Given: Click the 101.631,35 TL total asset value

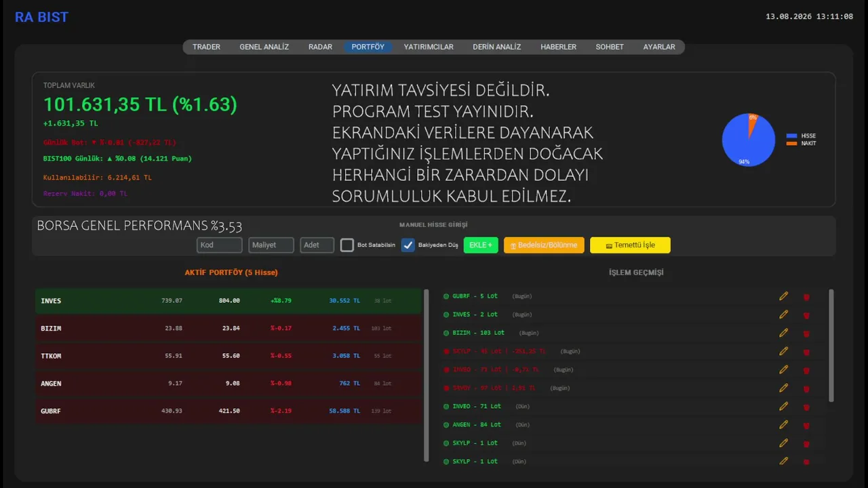Looking at the screenshot, I should 140,104.
